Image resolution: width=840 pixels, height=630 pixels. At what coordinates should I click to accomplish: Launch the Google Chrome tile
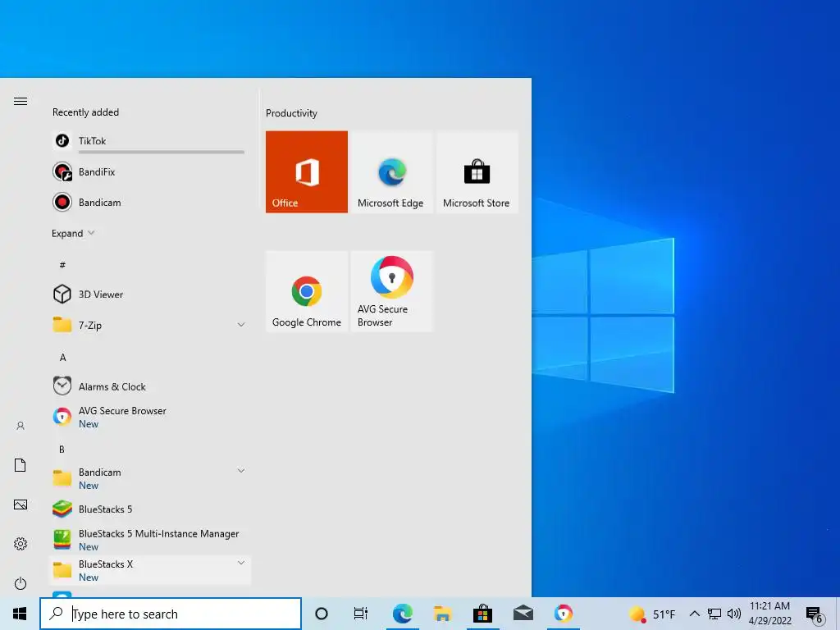coord(307,291)
